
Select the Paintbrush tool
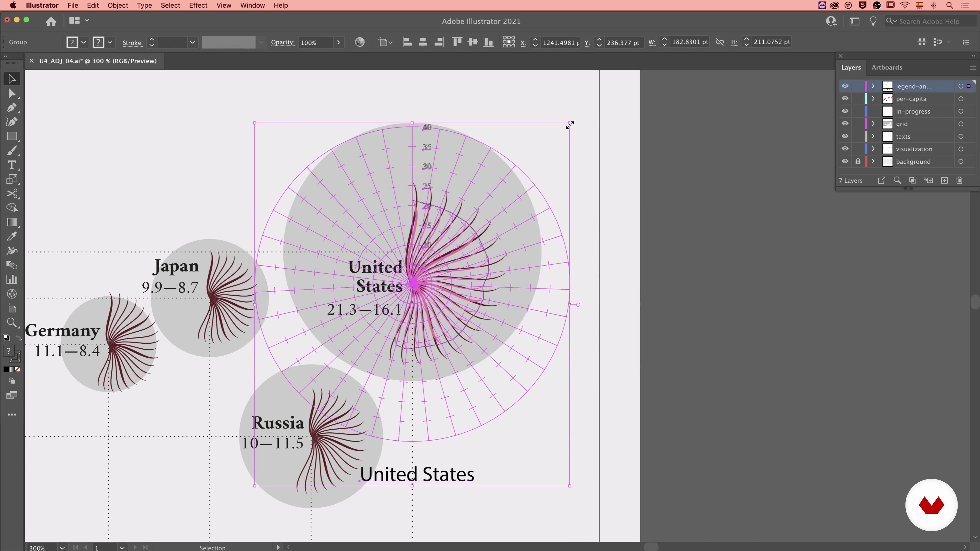tap(12, 151)
